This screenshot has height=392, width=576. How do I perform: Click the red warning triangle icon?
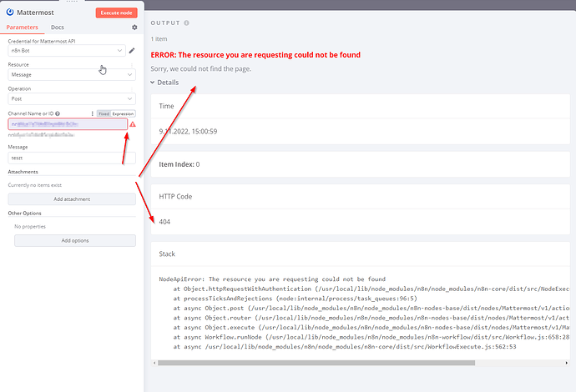[x=133, y=124]
